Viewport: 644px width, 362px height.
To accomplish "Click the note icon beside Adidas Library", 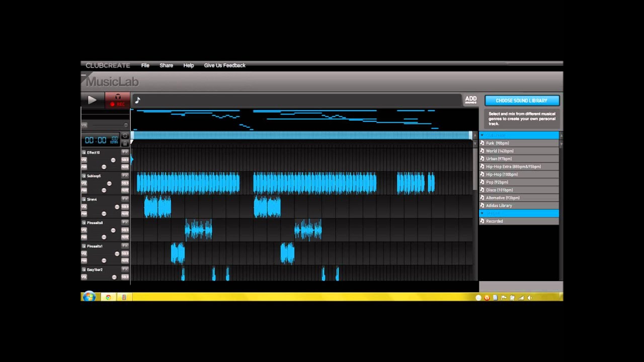I will pos(482,205).
